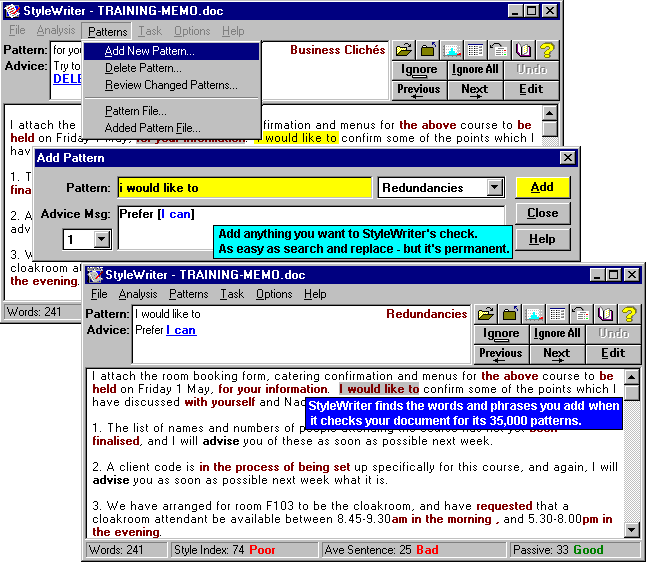The width and height of the screenshot is (649, 564).
Task: Open the book icon in top window
Action: [x=523, y=50]
